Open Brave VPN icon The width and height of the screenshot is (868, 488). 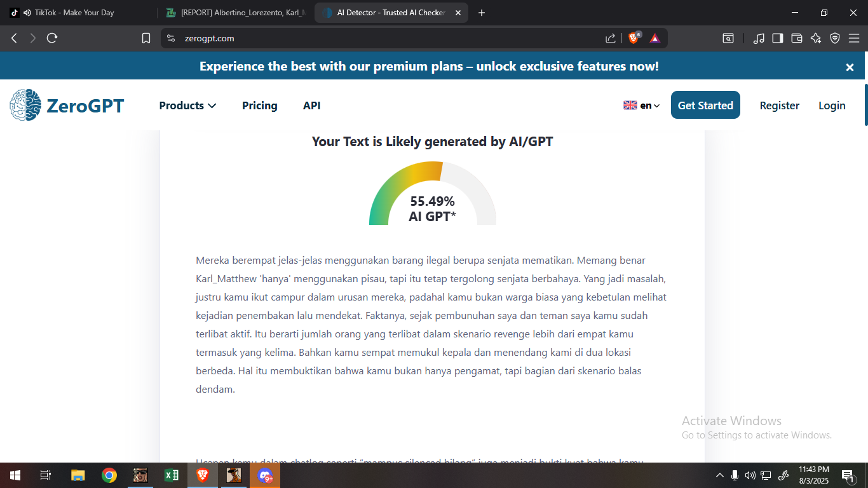coord(835,38)
